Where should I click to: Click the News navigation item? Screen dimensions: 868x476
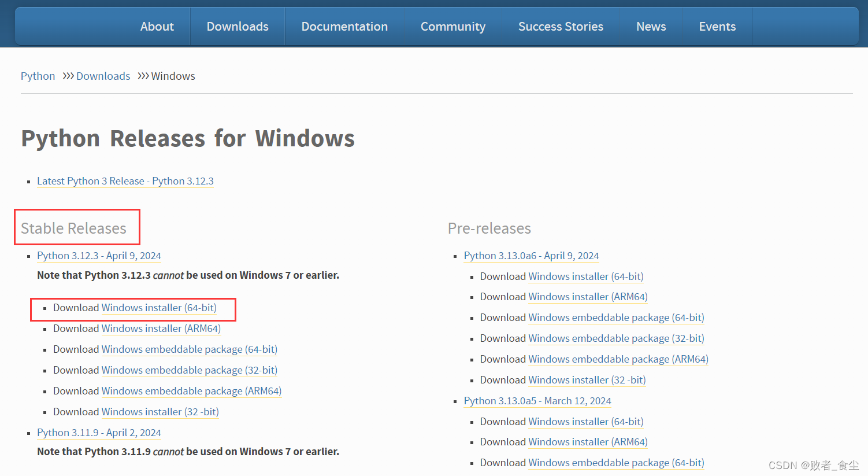pos(651,27)
